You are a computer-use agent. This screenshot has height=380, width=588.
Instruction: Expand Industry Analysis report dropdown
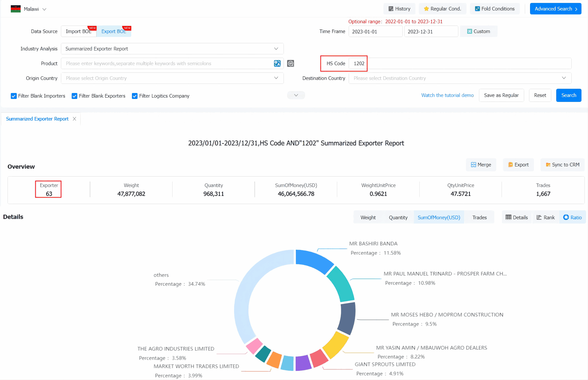pyautogui.click(x=172, y=49)
